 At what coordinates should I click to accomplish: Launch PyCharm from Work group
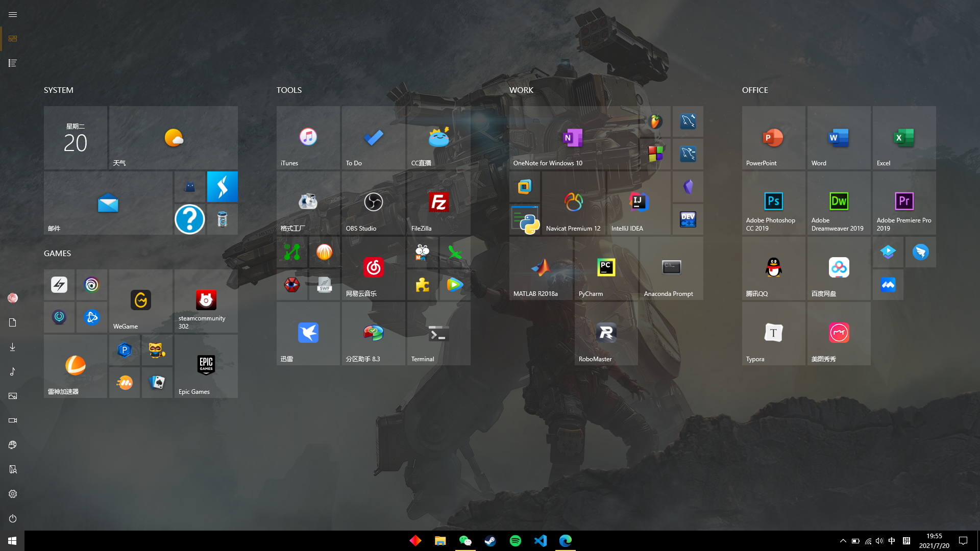606,268
